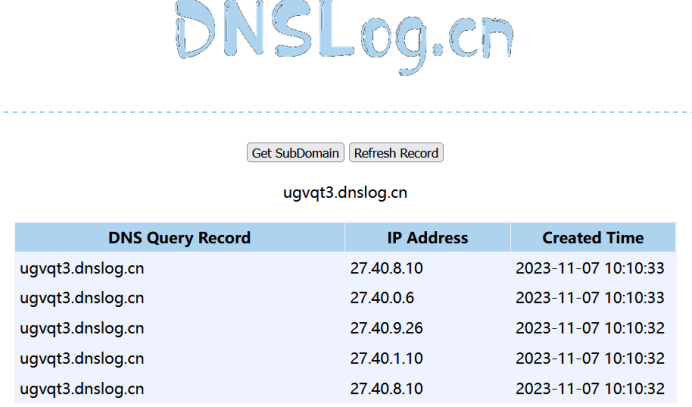The height and width of the screenshot is (407, 692).
Task: Select the generated subdomain text above the table
Action: (345, 193)
